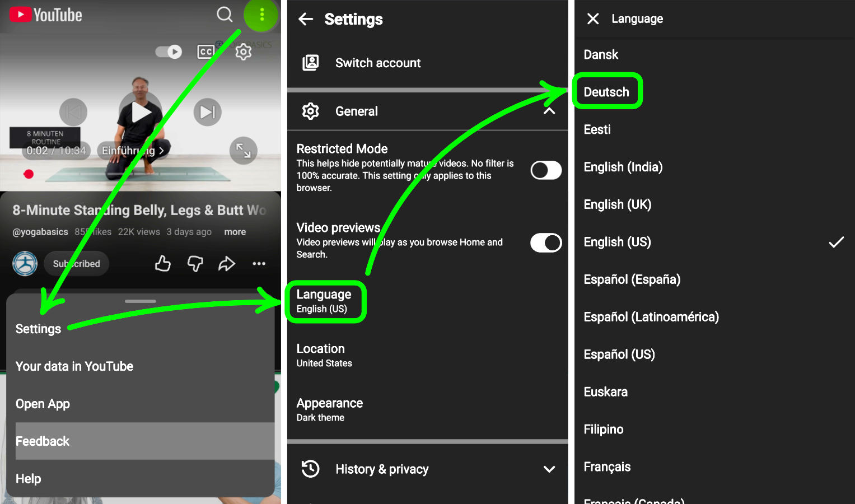Go to previous video
Image resolution: width=855 pixels, height=504 pixels.
click(73, 113)
